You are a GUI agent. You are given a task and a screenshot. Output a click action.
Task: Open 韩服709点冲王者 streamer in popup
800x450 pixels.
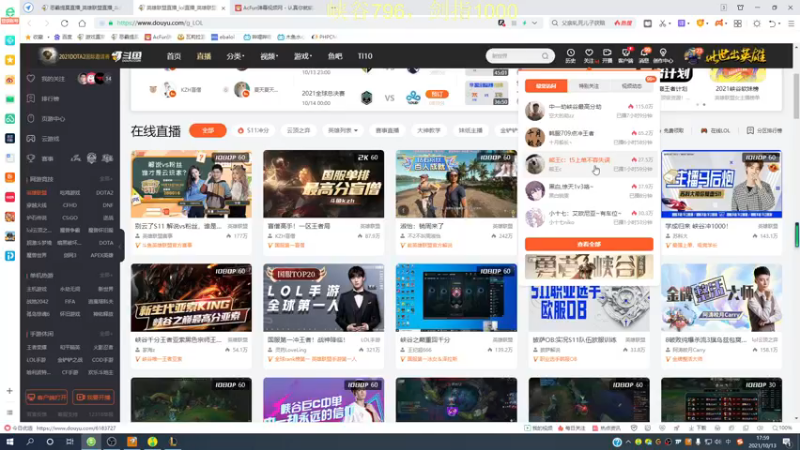coord(589,137)
